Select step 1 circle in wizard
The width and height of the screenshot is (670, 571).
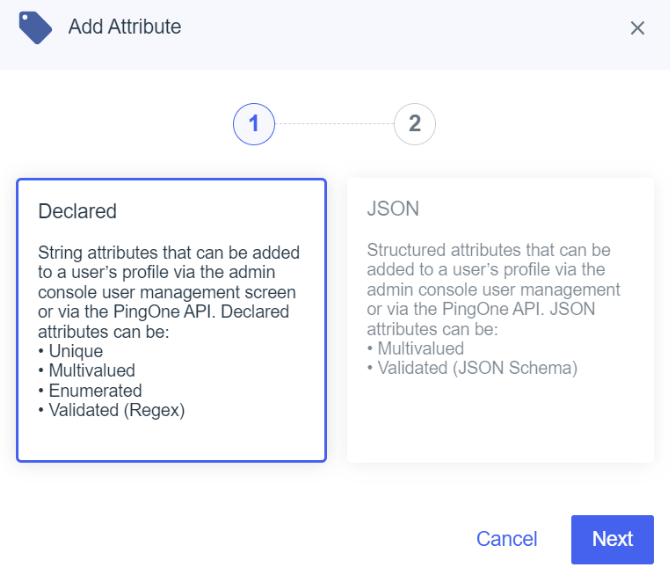pyautogui.click(x=254, y=124)
